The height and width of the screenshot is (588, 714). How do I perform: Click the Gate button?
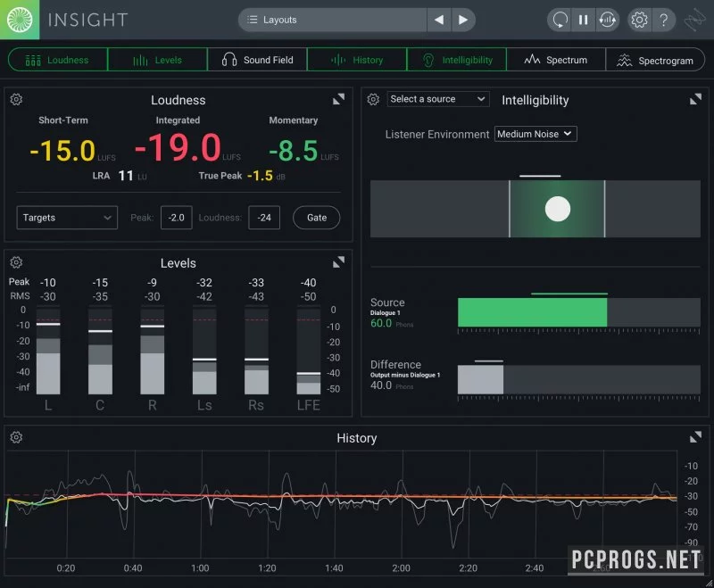click(x=317, y=218)
